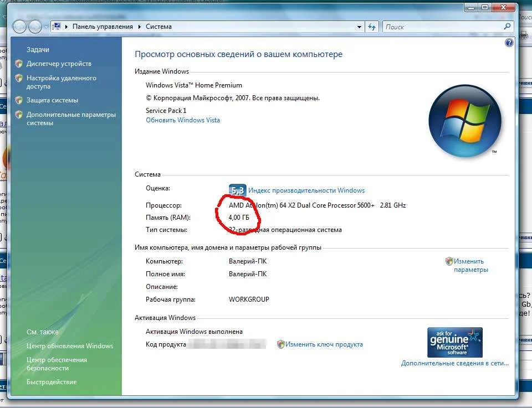This screenshot has height=408, width=532.
Task: Open Защита системы link
Action: tap(52, 100)
